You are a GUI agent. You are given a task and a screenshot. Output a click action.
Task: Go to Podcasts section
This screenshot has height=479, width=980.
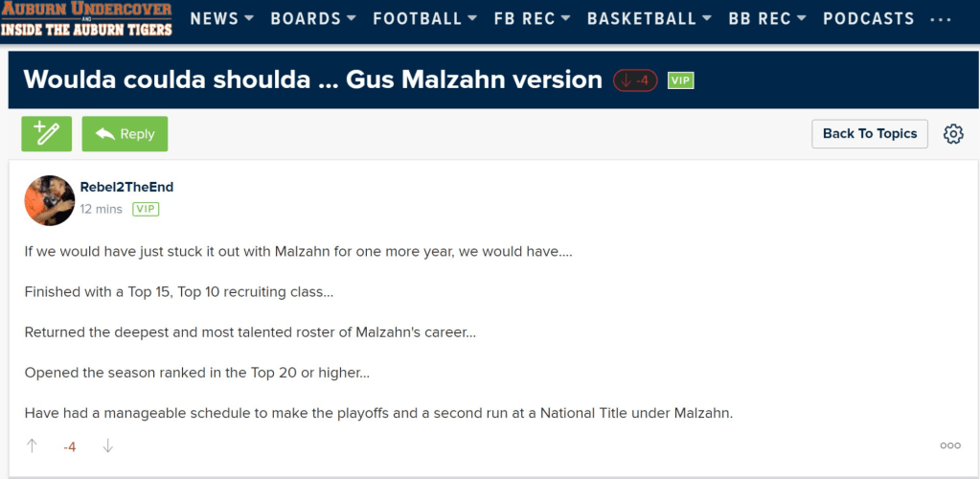tap(868, 19)
